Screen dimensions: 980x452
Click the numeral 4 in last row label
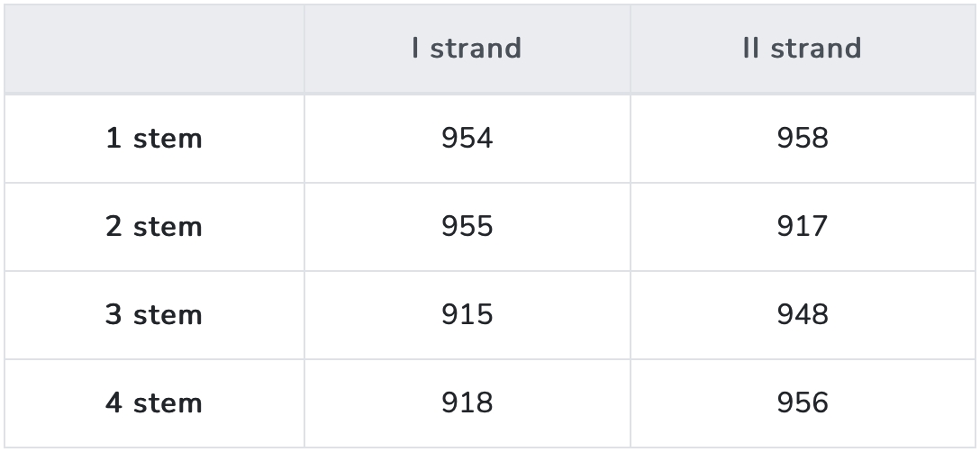pos(113,402)
